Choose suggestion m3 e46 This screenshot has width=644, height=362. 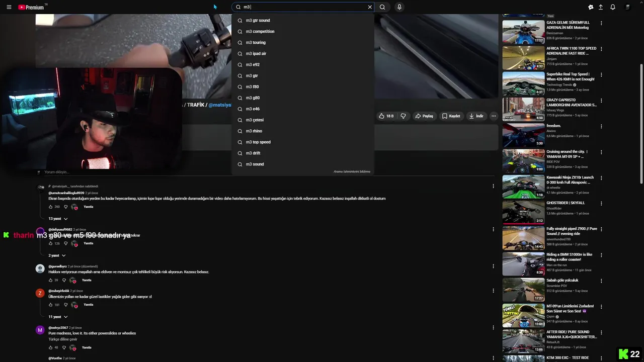click(303, 109)
